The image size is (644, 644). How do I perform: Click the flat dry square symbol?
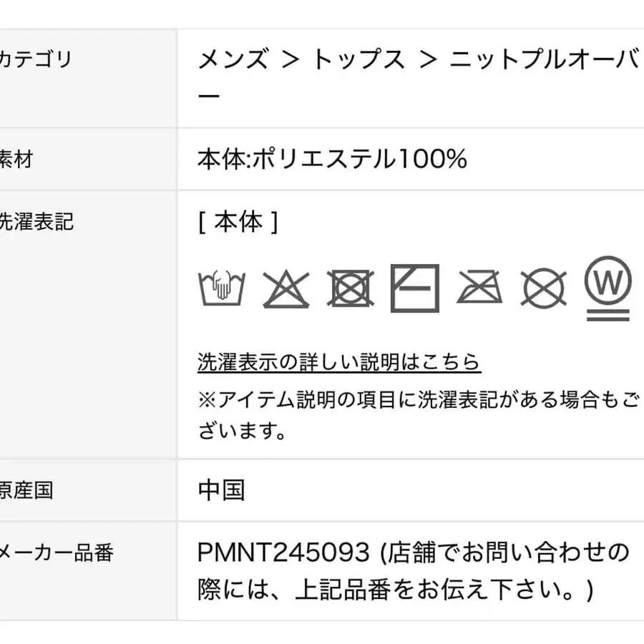click(415, 288)
